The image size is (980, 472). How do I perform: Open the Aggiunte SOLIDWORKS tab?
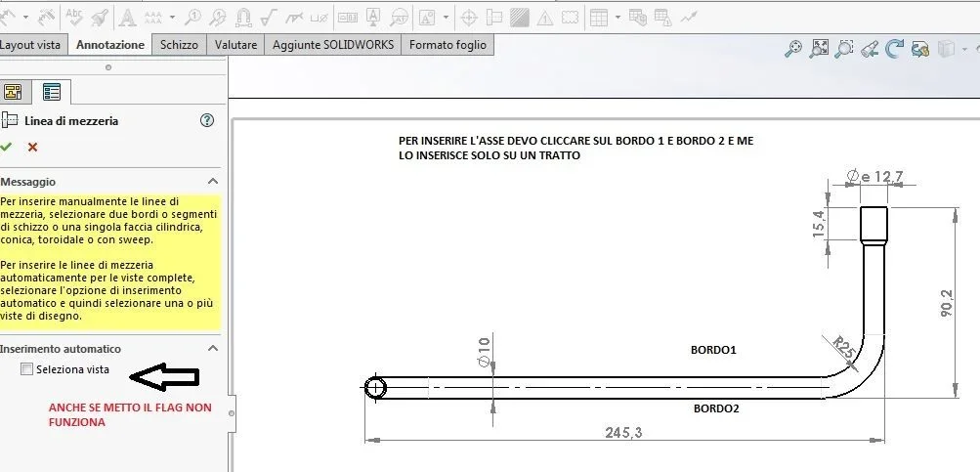(x=333, y=45)
